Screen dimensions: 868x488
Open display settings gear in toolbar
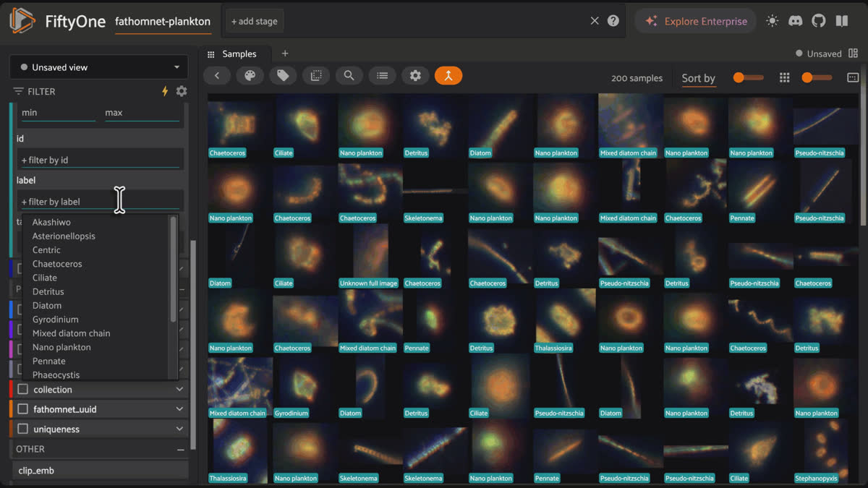tap(415, 75)
